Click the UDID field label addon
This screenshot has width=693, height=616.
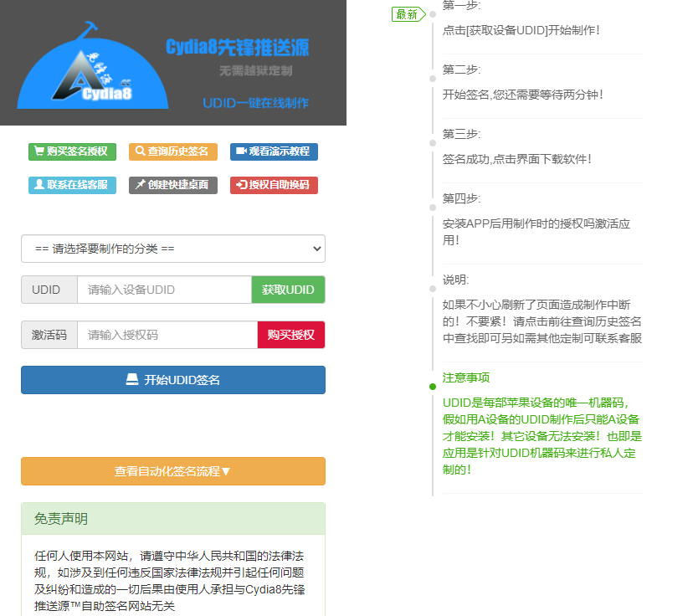tap(49, 290)
